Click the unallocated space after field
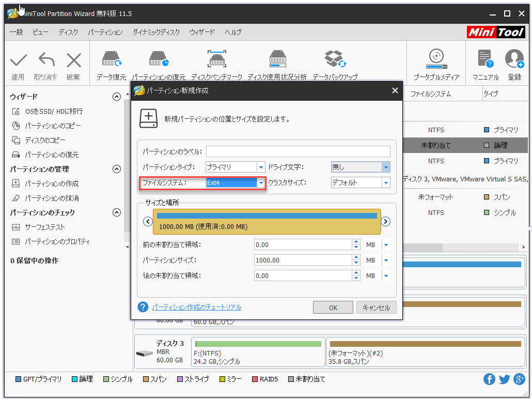532x399 pixels. point(303,276)
